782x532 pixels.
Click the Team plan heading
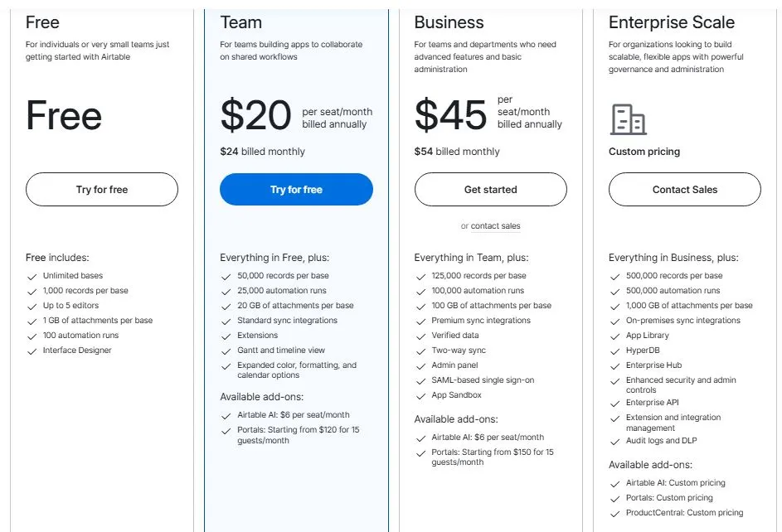241,22
